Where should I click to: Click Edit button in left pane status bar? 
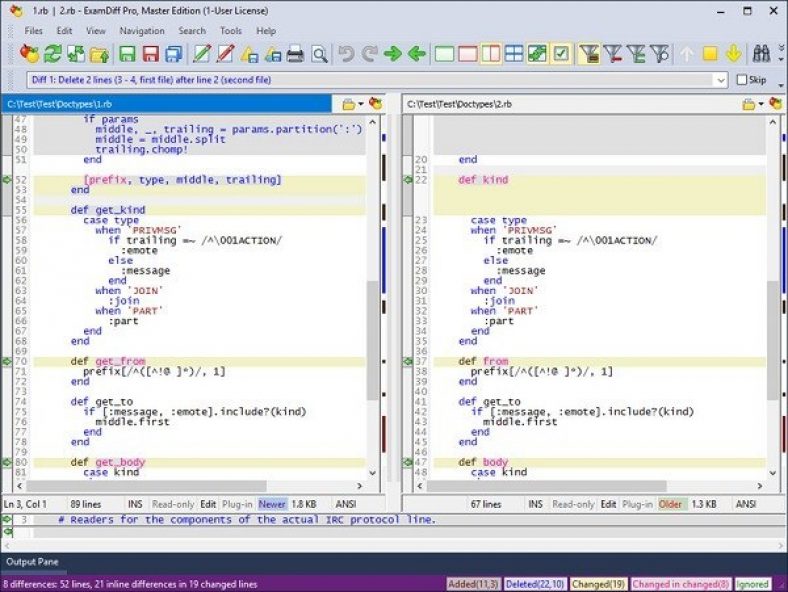[x=208, y=504]
